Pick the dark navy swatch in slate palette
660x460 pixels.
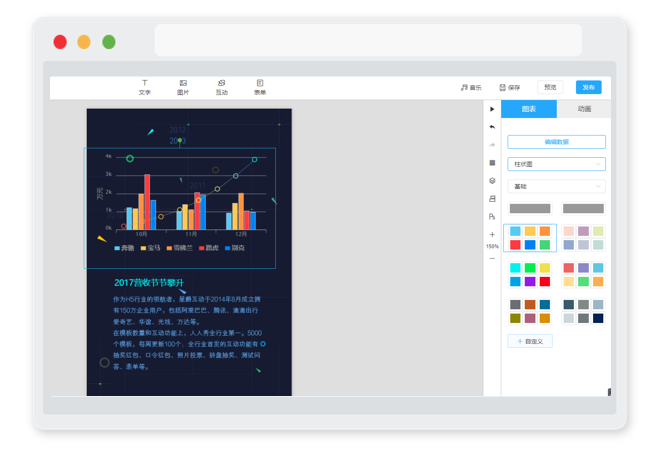[598, 318]
